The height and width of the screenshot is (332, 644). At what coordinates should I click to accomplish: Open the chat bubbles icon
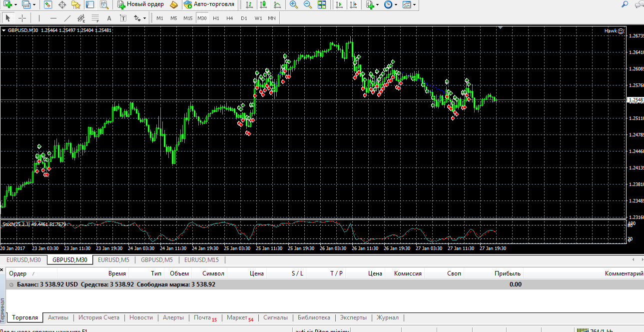(639, 4)
